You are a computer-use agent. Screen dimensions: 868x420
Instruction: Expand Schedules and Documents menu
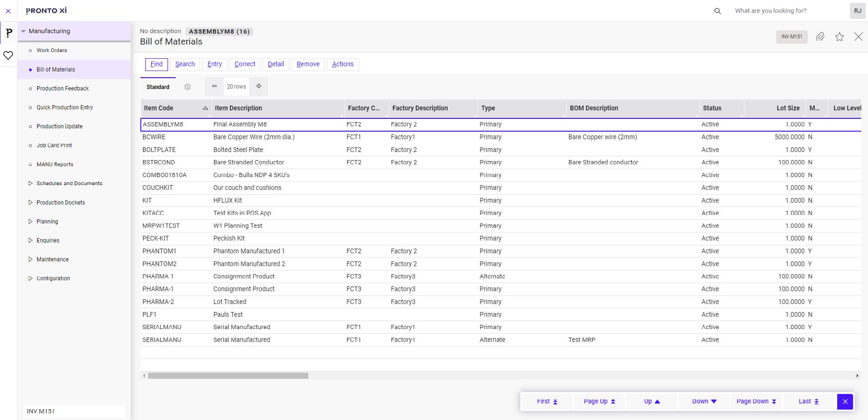[30, 183]
